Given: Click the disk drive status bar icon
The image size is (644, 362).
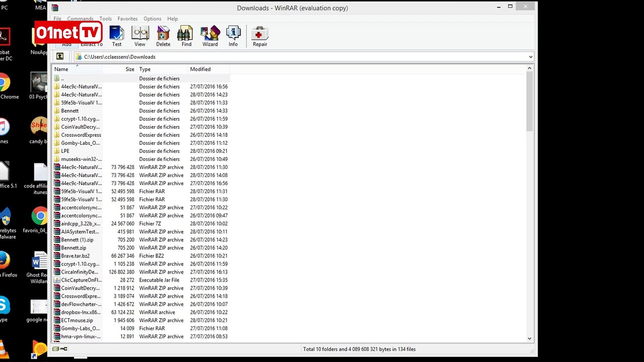Looking at the screenshot, I should point(56,349).
